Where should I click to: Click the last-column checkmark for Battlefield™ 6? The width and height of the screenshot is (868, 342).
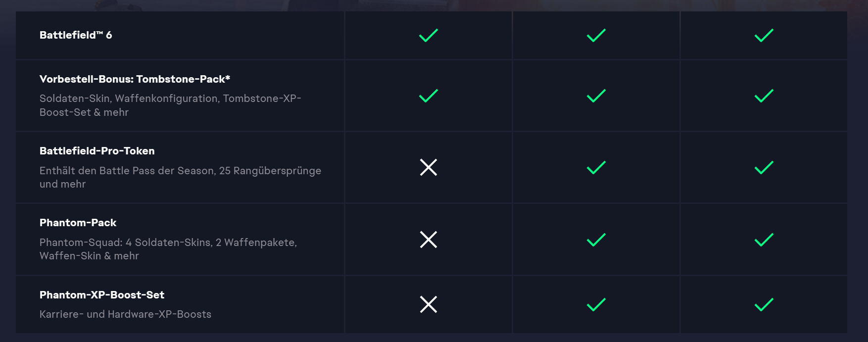pyautogui.click(x=764, y=36)
